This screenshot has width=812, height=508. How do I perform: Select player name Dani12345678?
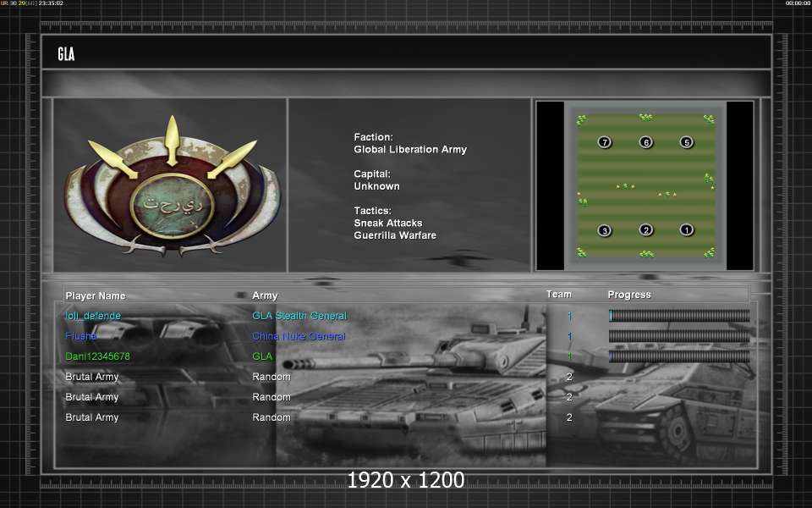(97, 356)
